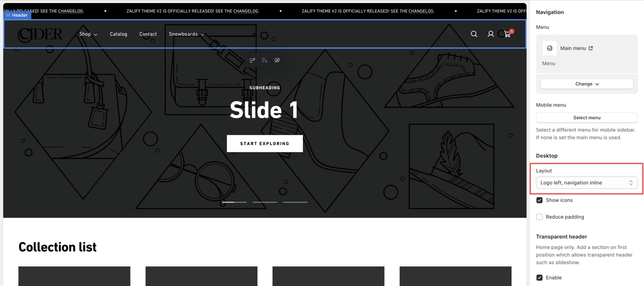Expand the Change menu dropdown button
The image size is (644, 286).
586,84
